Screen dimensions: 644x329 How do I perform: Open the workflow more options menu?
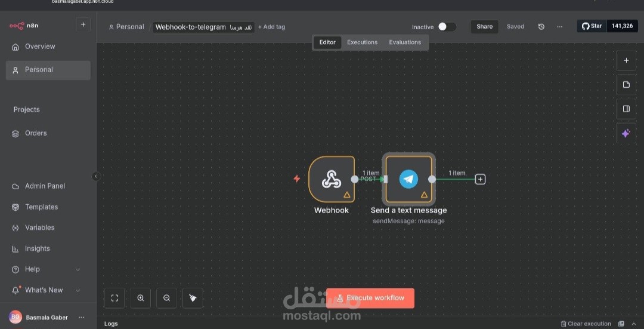point(560,27)
